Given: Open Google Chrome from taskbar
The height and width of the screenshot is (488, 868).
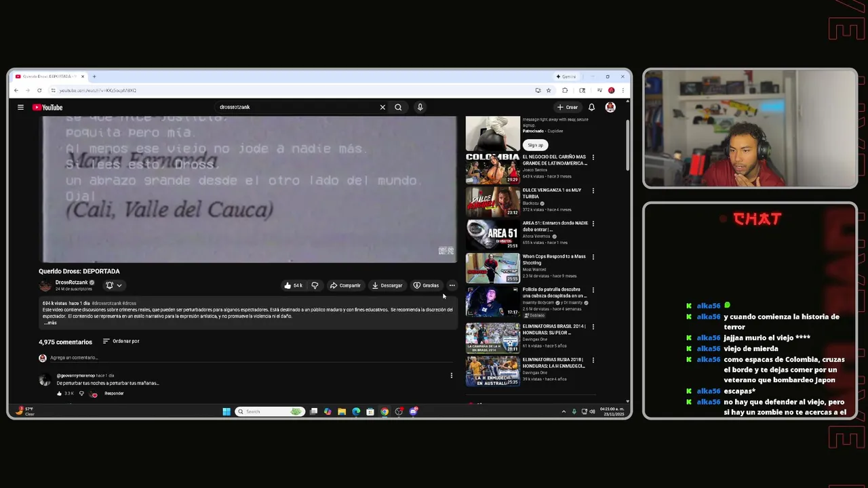Looking at the screenshot, I should coord(384,411).
